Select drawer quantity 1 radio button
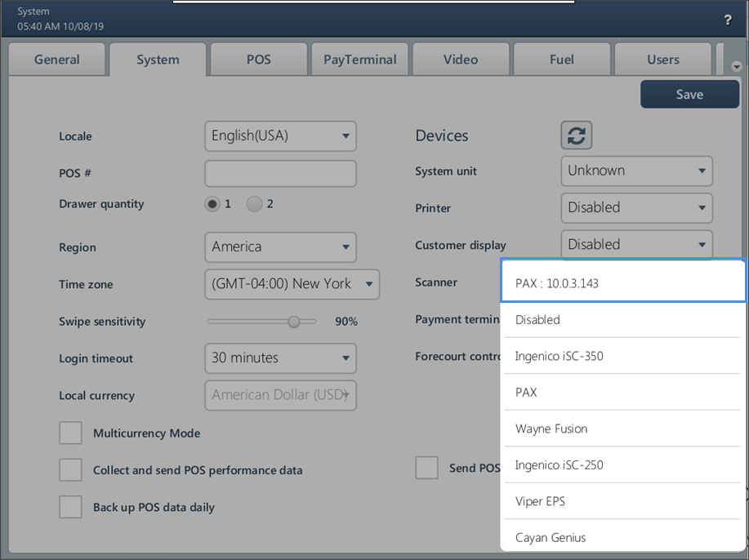This screenshot has width=749, height=560. [212, 204]
